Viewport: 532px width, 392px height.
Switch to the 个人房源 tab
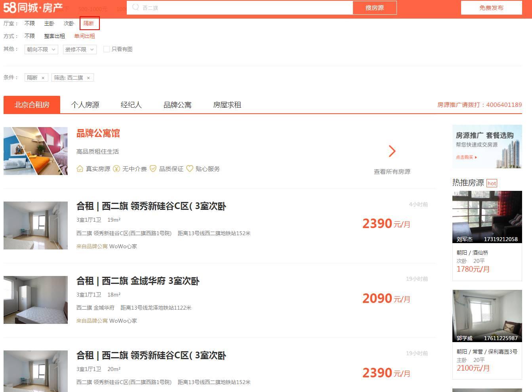click(85, 105)
